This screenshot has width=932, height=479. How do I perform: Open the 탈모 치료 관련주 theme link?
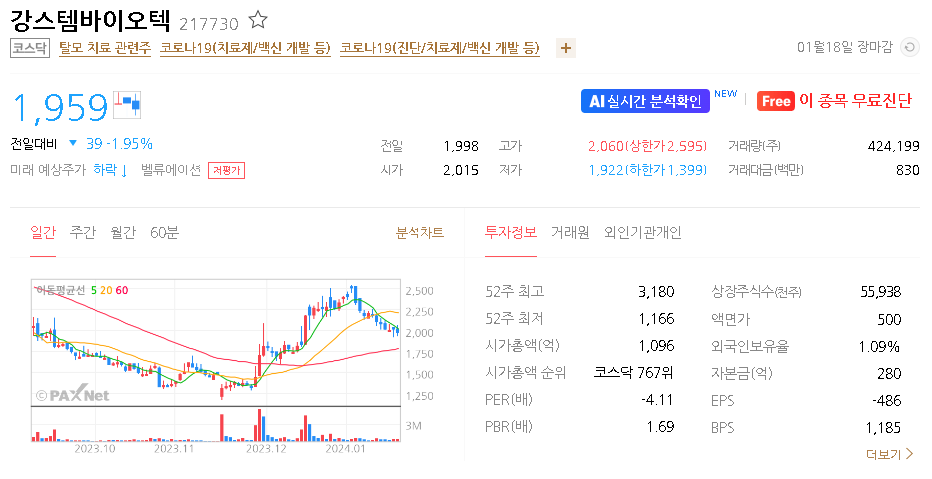click(105, 48)
